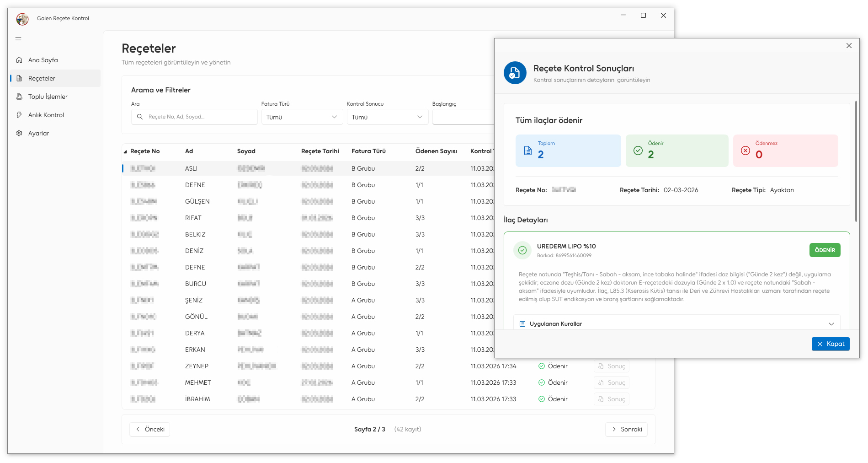Select the ŞENİZ row
868x463 pixels.
coord(309,300)
